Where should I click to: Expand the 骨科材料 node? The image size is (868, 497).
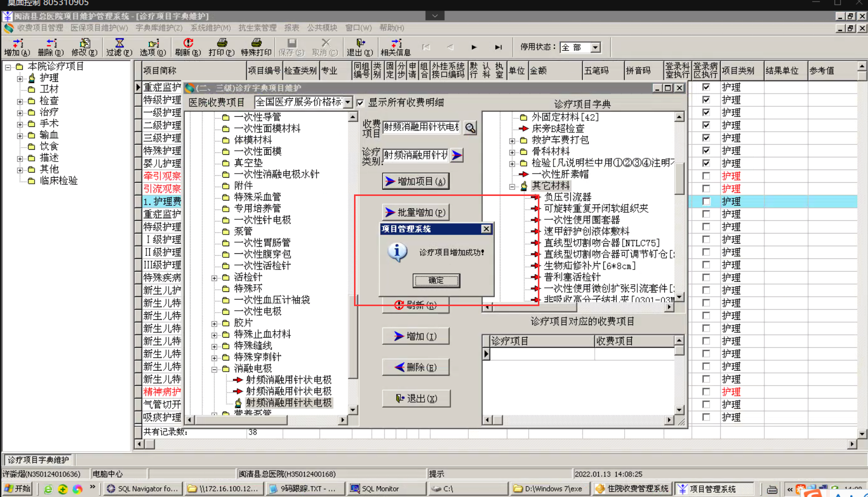click(x=512, y=152)
